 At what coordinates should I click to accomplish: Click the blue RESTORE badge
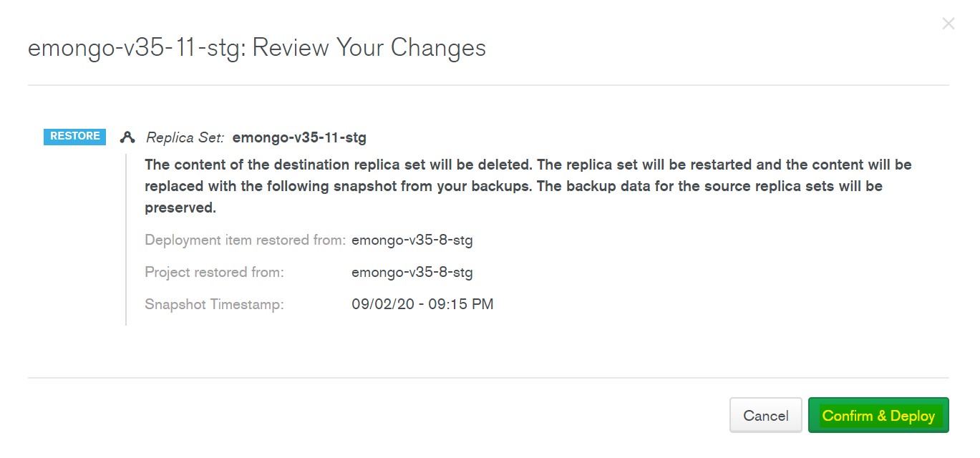[74, 137]
